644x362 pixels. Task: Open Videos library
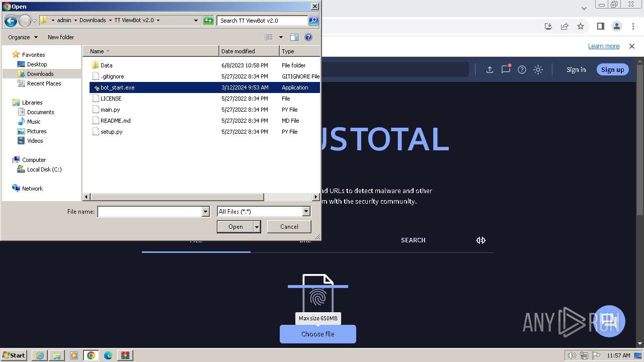coord(35,141)
